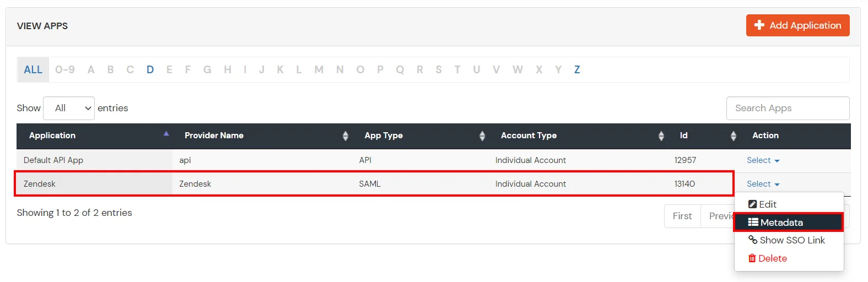This screenshot has width=868, height=282.
Task: Click the Metadata list icon
Action: click(753, 223)
